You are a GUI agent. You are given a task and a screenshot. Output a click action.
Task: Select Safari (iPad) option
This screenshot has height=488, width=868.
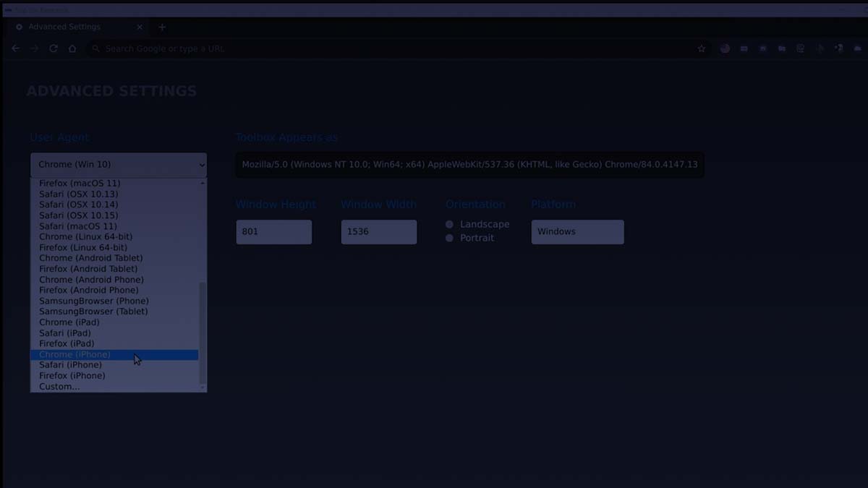[x=115, y=333]
